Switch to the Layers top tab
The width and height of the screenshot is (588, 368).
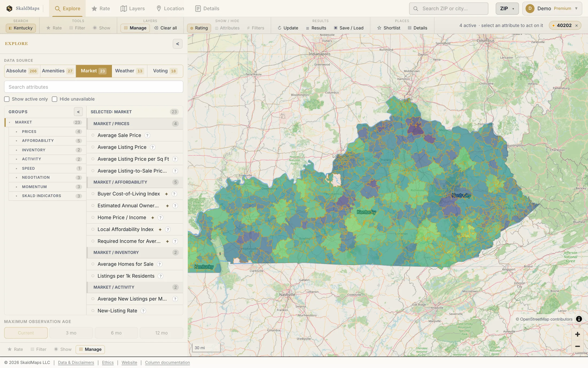point(133,9)
